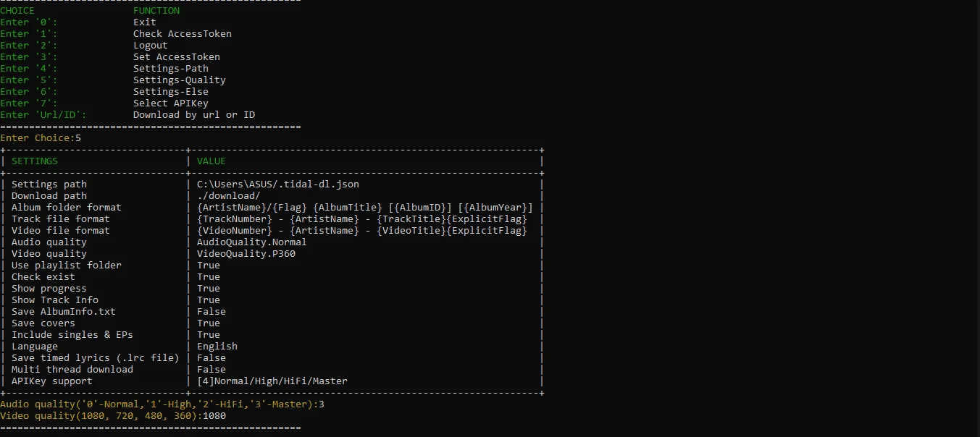This screenshot has width=980, height=437.
Task: Click the value starting with {TrackNumber}
Action: point(362,219)
